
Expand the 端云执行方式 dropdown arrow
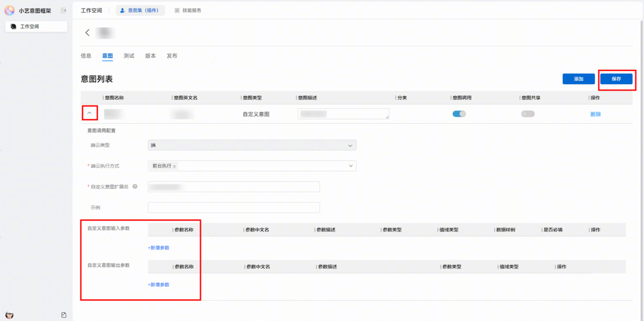click(x=350, y=166)
